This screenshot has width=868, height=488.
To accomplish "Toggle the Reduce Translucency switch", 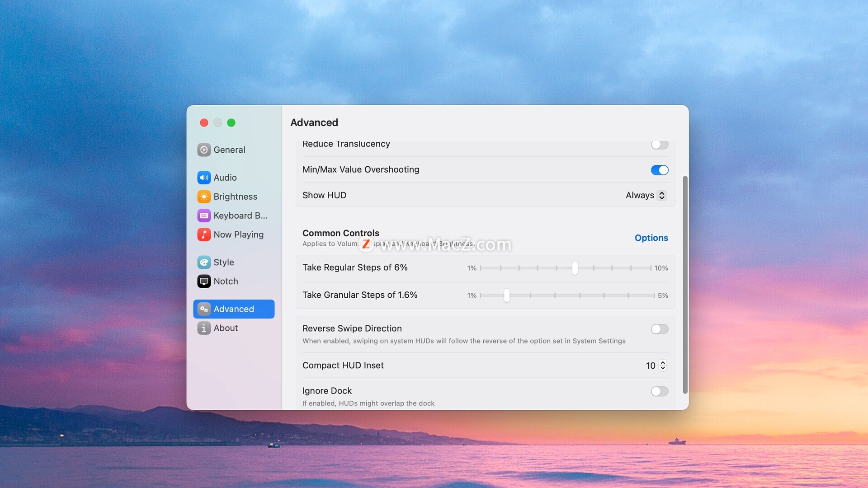I will 659,145.
